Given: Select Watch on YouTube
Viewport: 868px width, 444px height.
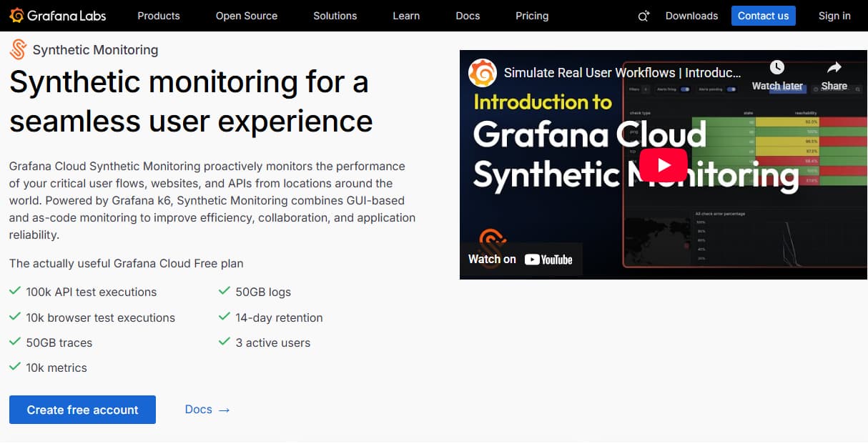Looking at the screenshot, I should [520, 260].
